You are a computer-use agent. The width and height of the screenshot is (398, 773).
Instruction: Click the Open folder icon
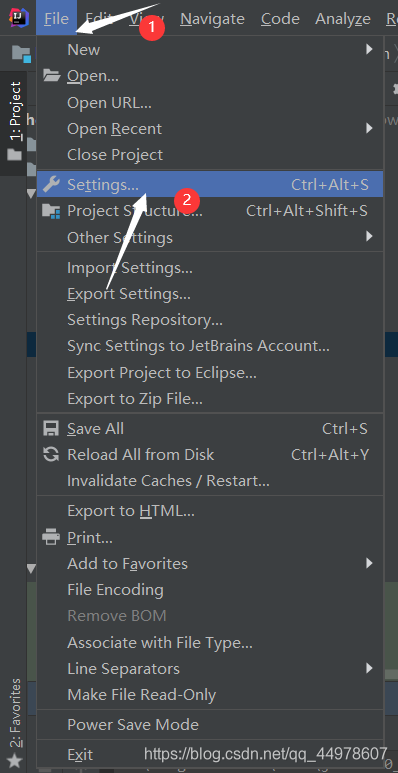pyautogui.click(x=51, y=76)
